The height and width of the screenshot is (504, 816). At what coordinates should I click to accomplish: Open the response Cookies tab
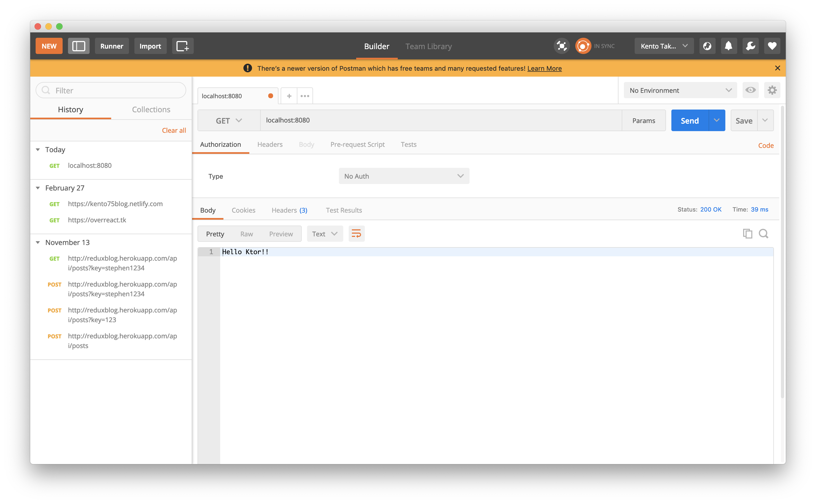coord(243,210)
